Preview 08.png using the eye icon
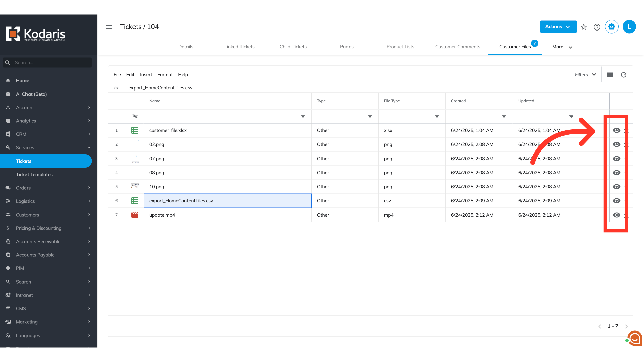This screenshot has width=644, height=362. coord(616,173)
